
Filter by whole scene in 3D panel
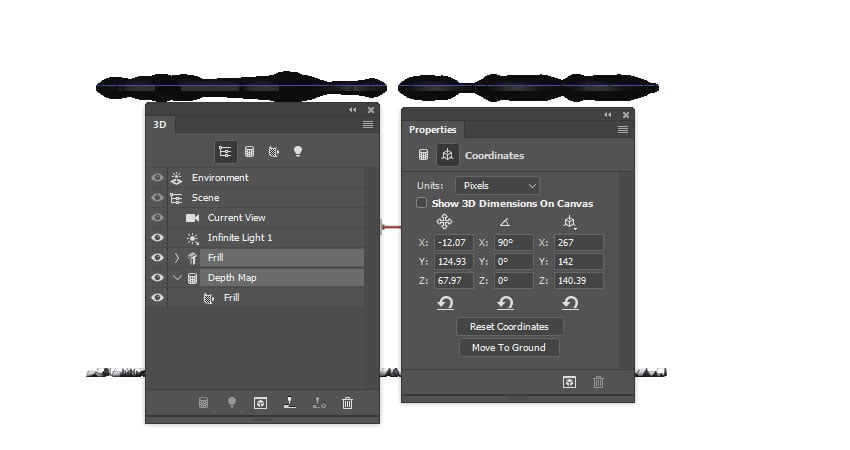pos(225,152)
